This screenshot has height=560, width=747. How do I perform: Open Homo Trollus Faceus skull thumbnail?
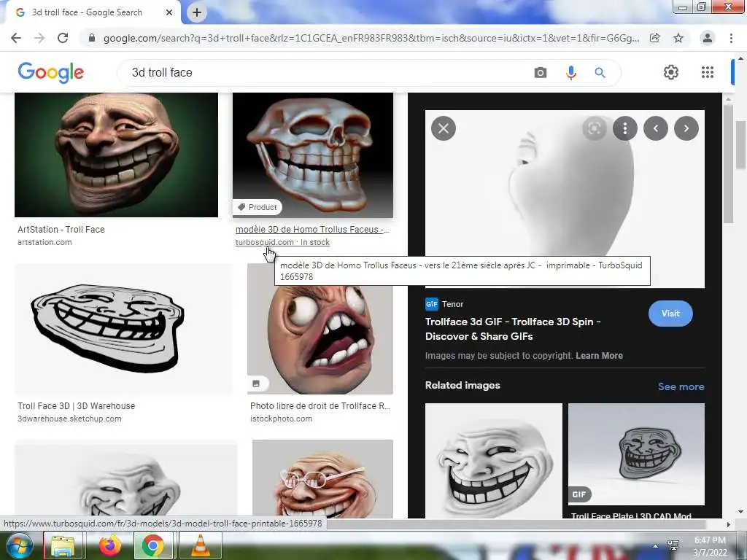312,155
